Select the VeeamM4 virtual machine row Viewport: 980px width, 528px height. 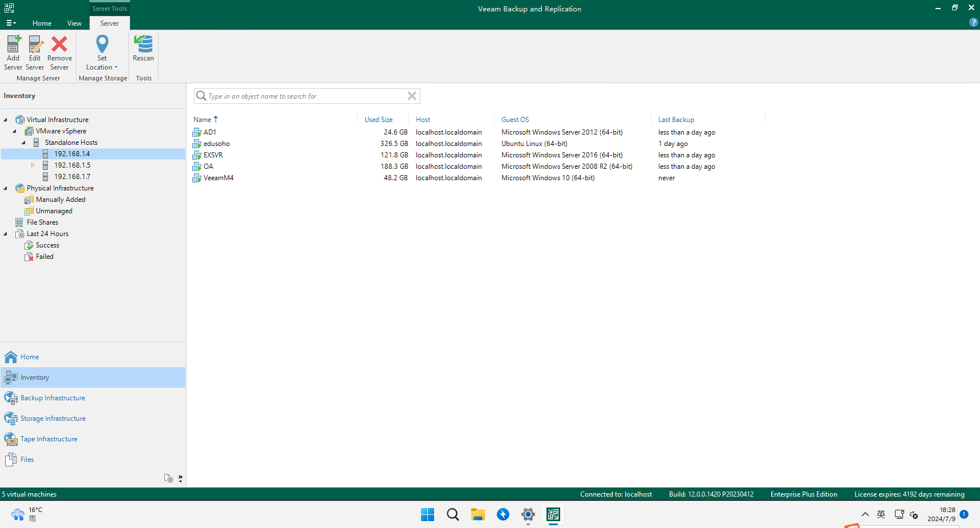click(x=478, y=178)
